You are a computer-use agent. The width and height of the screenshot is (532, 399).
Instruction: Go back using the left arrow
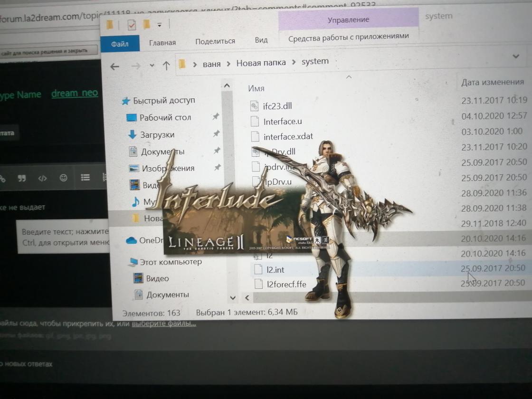(x=114, y=66)
